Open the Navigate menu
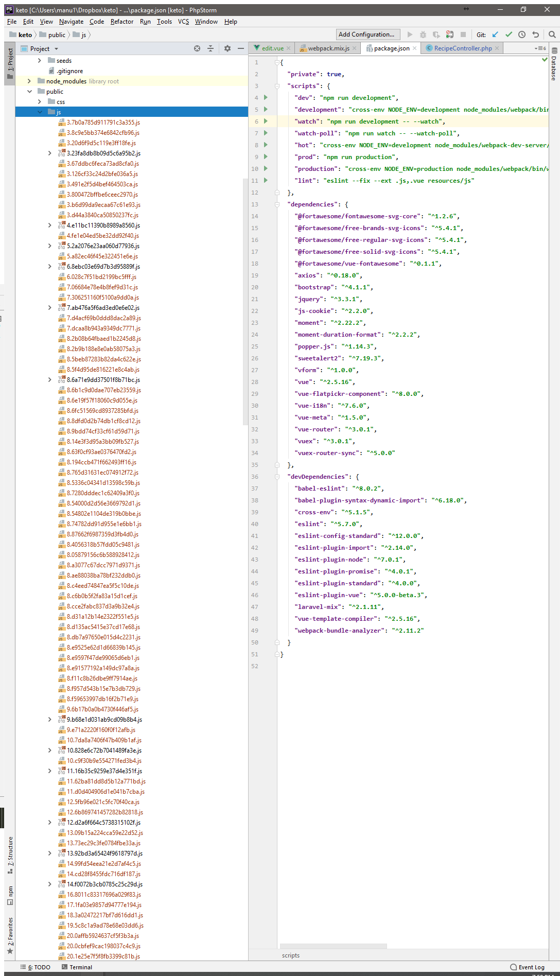 [x=71, y=22]
